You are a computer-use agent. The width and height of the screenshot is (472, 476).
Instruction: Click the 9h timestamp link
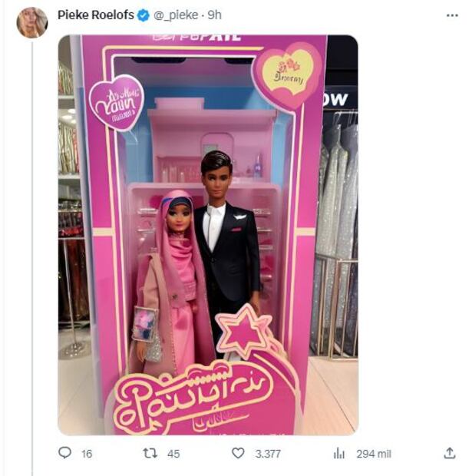[x=215, y=15]
